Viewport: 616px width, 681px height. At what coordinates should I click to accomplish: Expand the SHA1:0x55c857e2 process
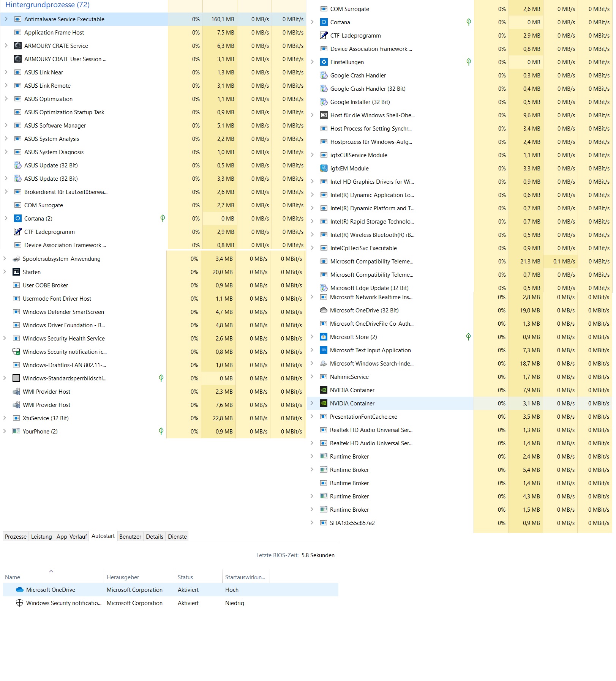click(312, 523)
